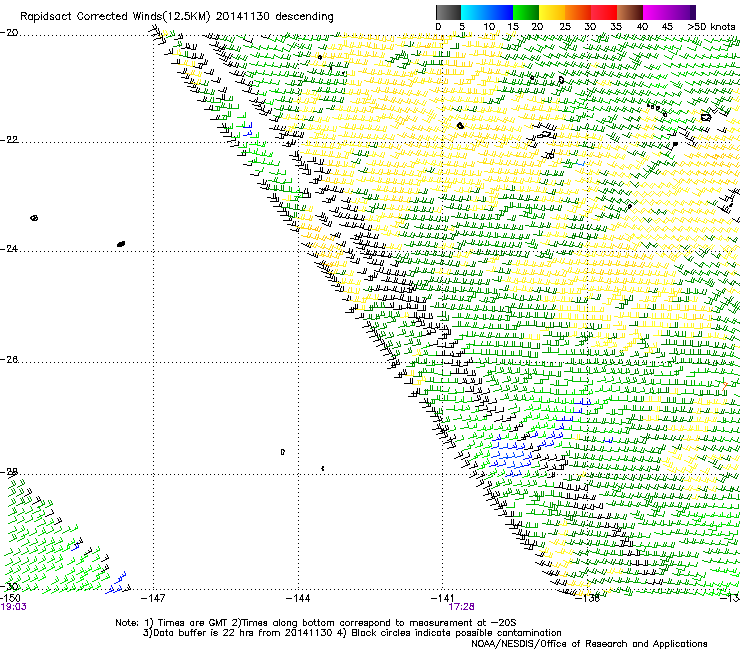Pick the yellow 20-25 knots legend swatch

point(552,12)
